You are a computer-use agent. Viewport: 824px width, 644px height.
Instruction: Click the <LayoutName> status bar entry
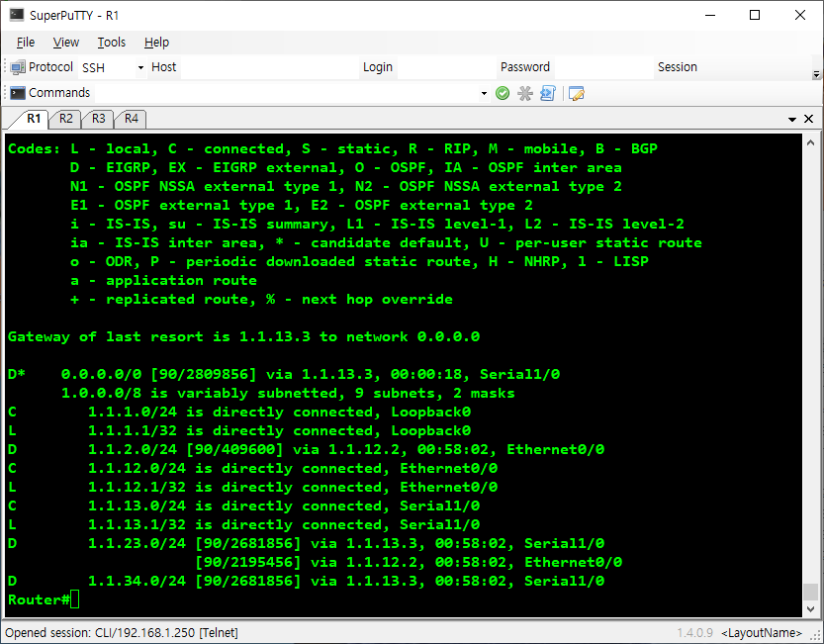coord(762,633)
